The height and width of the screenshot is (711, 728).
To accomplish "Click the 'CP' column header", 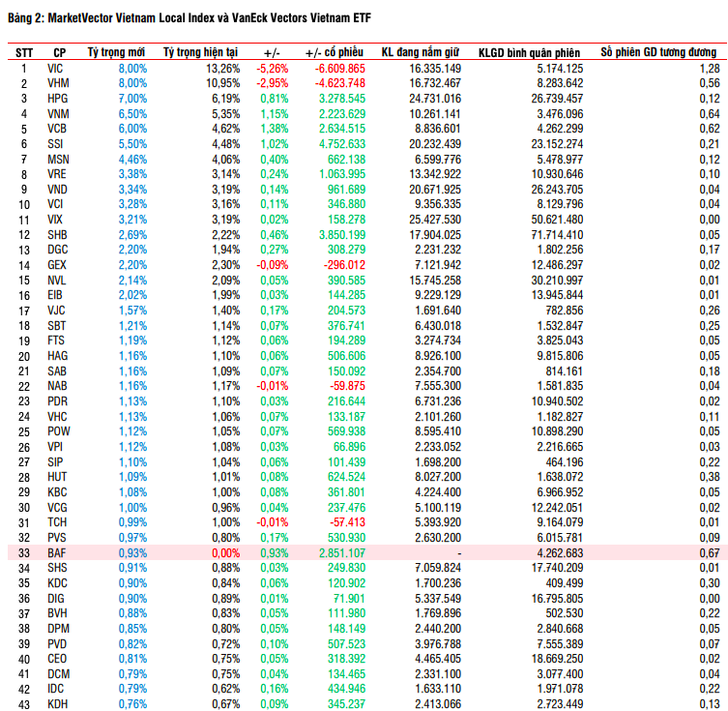I will [x=60, y=52].
